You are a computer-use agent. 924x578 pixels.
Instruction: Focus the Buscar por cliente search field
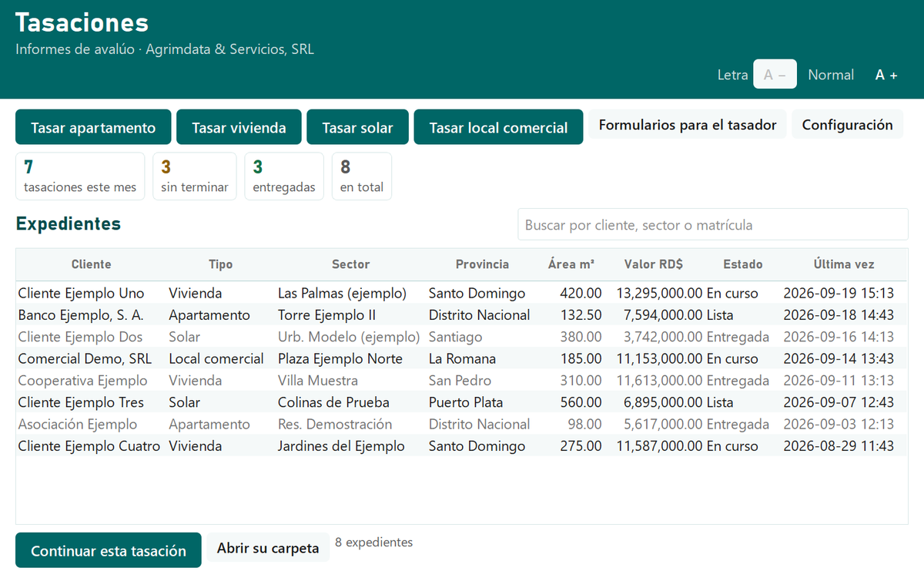point(713,225)
